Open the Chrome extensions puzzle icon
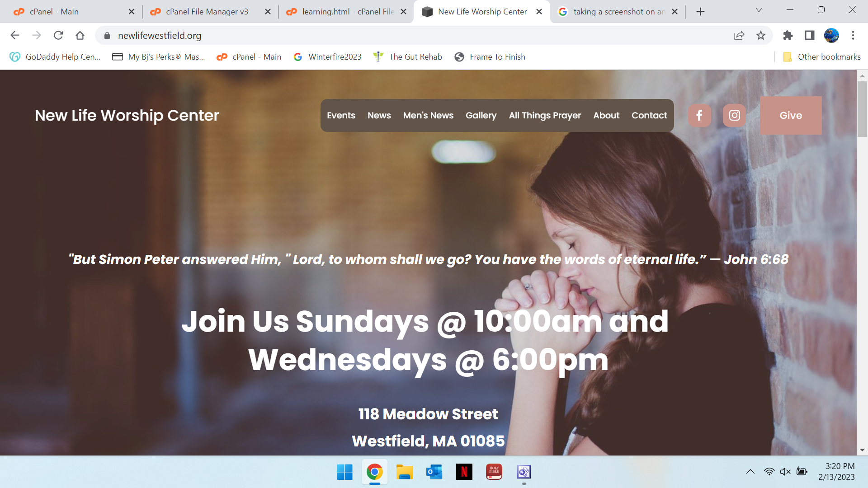This screenshot has height=488, width=868. [x=788, y=35]
